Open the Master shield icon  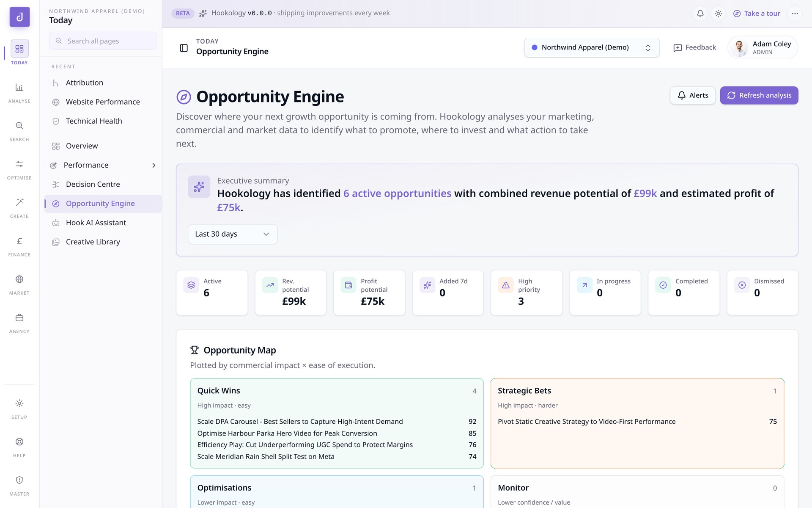(19, 480)
